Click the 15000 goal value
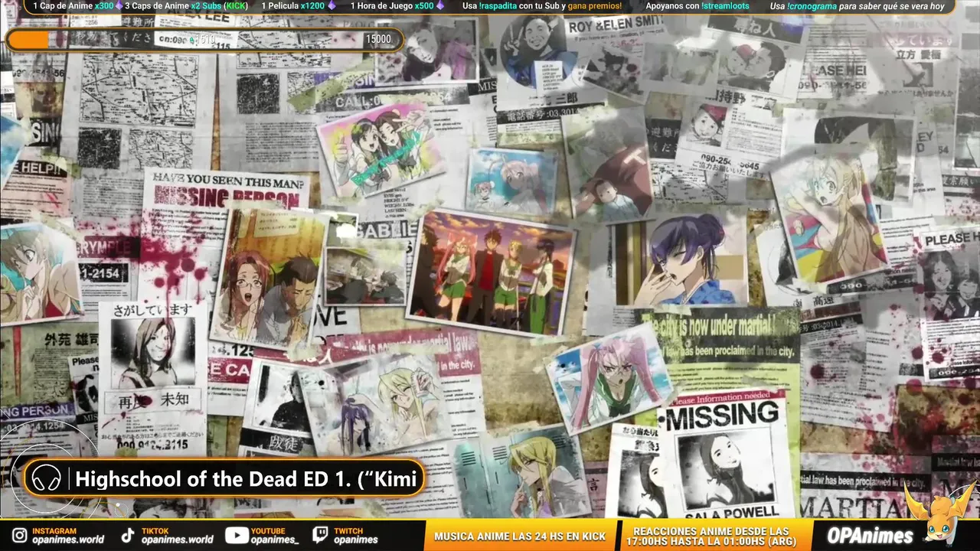 coord(378,39)
